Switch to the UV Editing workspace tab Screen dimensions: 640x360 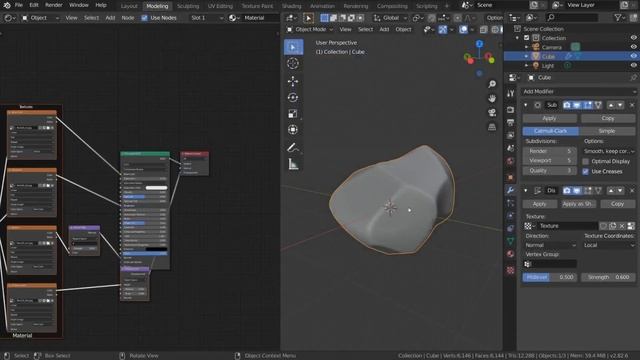(x=220, y=6)
